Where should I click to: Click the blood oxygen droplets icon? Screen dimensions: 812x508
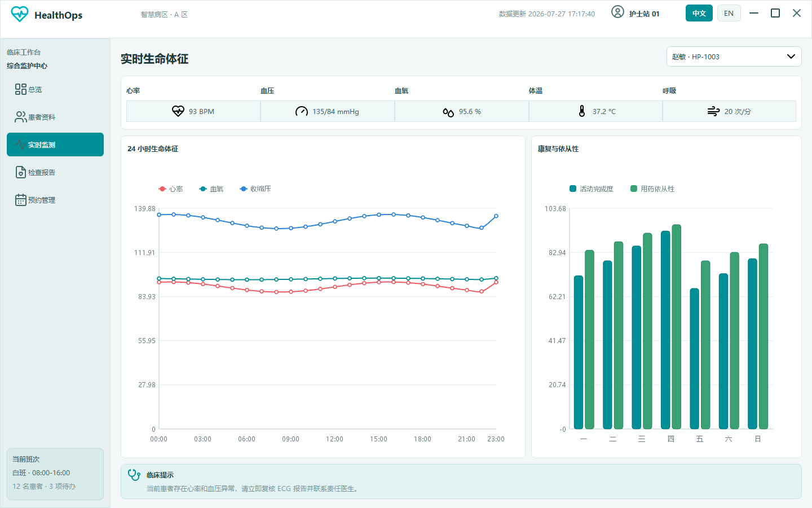(448, 111)
